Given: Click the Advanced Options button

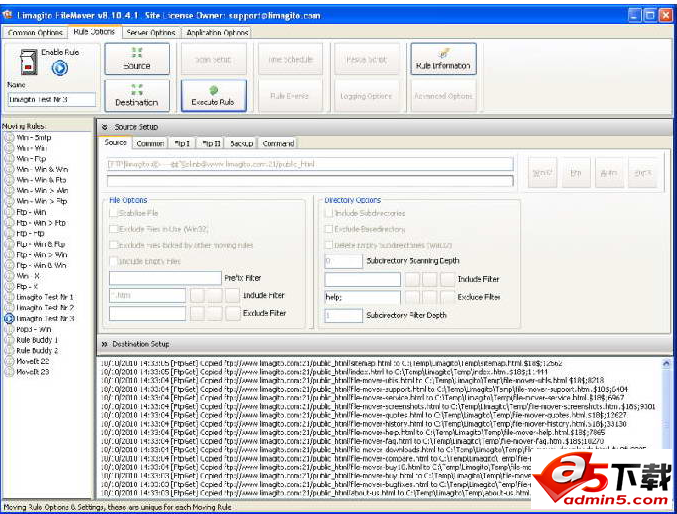Looking at the screenshot, I should click(443, 95).
